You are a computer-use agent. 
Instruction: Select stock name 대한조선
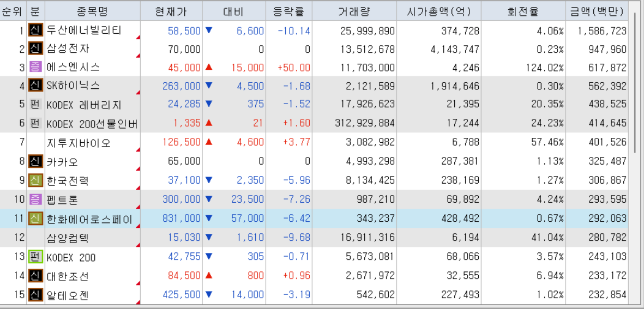[68, 276]
